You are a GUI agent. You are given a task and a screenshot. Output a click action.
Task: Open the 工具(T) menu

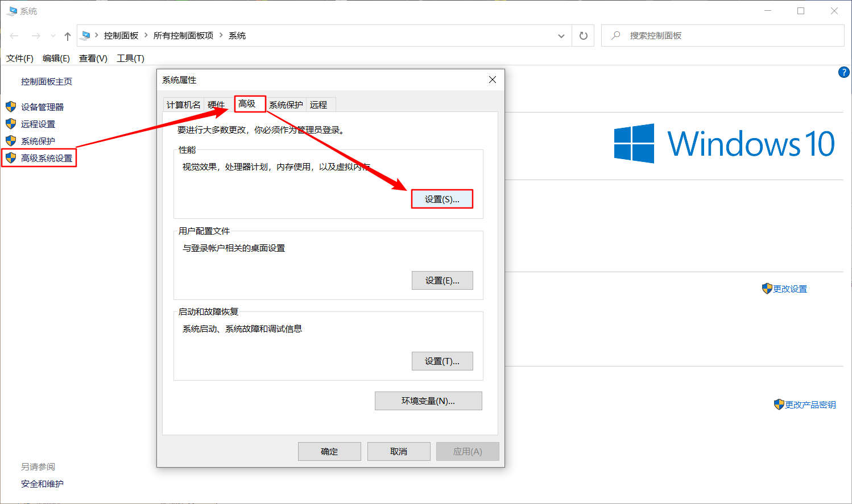coord(131,59)
